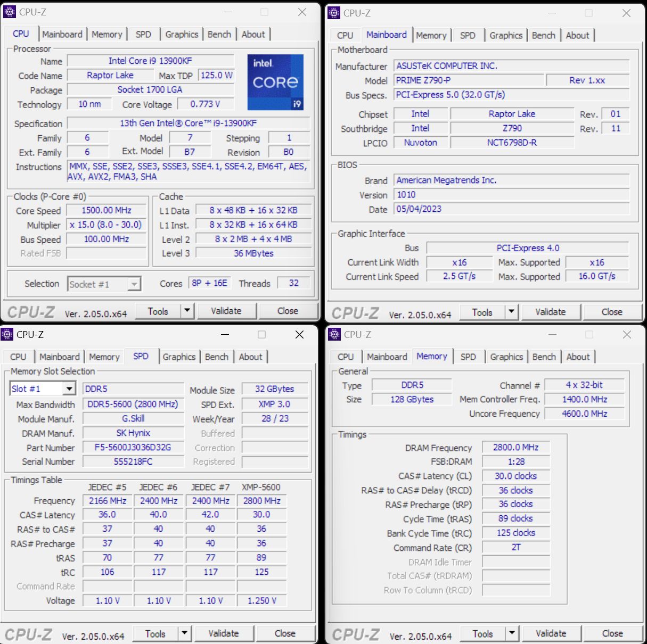This screenshot has width=647, height=644.
Task: Click the Close button in the Memory window bottom bar
Action: click(x=612, y=633)
